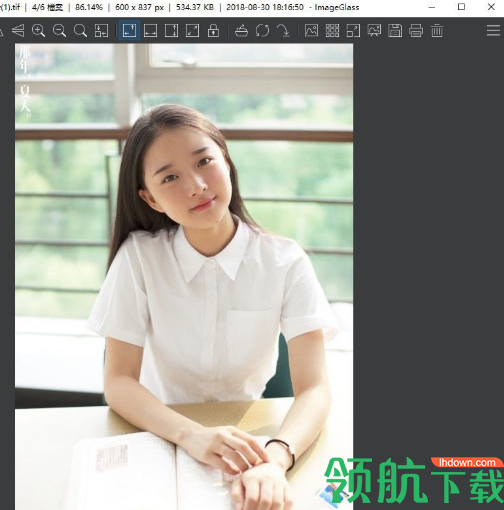Minimize the ImageGlass window

[432, 7]
